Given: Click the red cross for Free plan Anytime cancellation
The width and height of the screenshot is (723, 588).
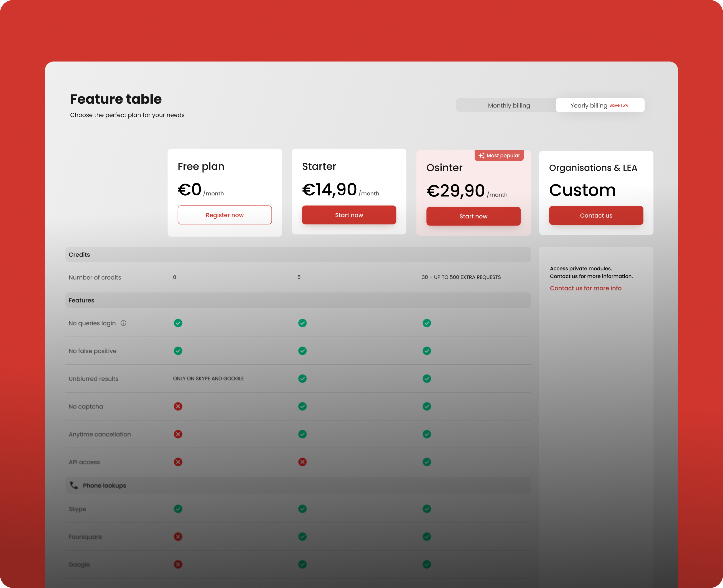Looking at the screenshot, I should (x=178, y=434).
